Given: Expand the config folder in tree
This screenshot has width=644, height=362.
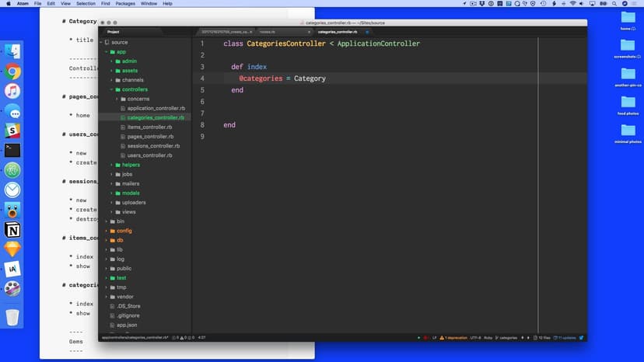Looking at the screenshot, I should 124,231.
